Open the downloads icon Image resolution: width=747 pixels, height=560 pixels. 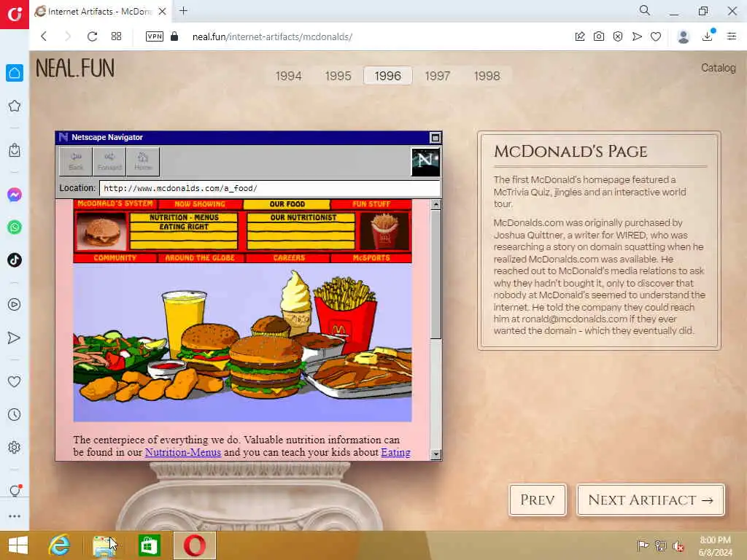pyautogui.click(x=708, y=36)
